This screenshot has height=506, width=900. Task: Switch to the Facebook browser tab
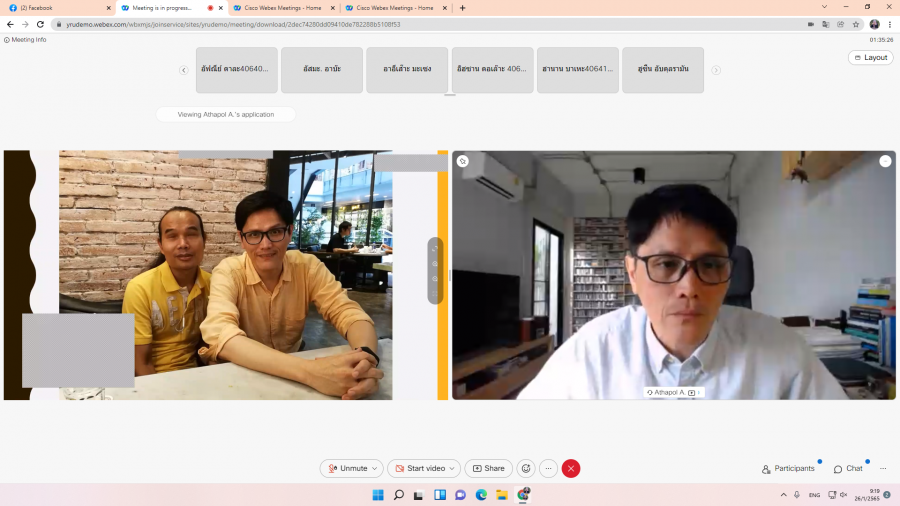(55, 8)
